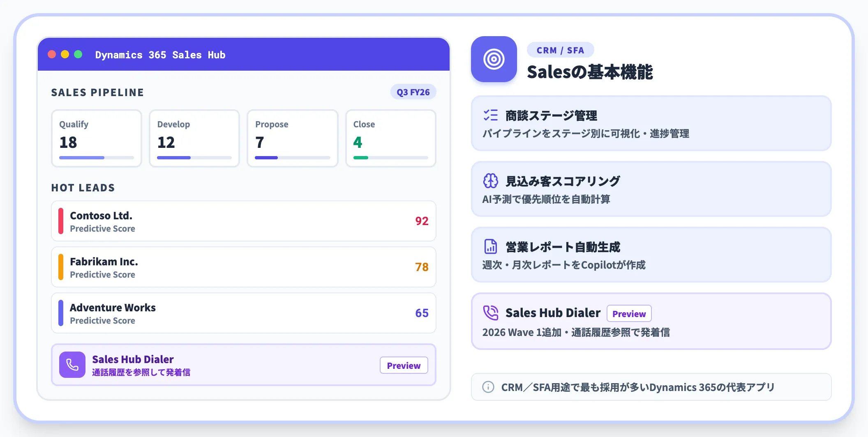This screenshot has height=437, width=868.
Task: Click the Propose count 7
Action: coord(260,143)
